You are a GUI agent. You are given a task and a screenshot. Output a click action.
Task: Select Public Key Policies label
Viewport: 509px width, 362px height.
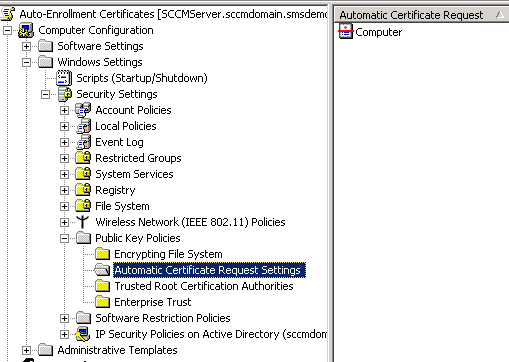(138, 238)
